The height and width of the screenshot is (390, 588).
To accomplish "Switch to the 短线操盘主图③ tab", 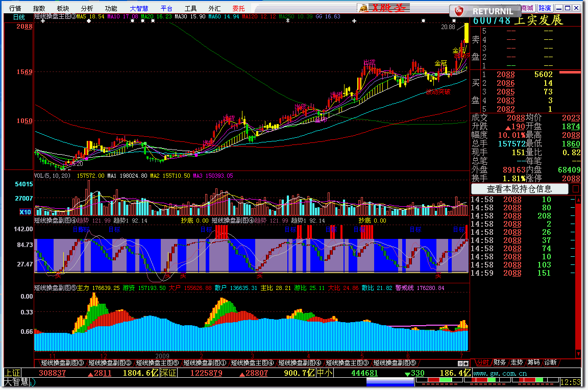I will (x=347, y=363).
